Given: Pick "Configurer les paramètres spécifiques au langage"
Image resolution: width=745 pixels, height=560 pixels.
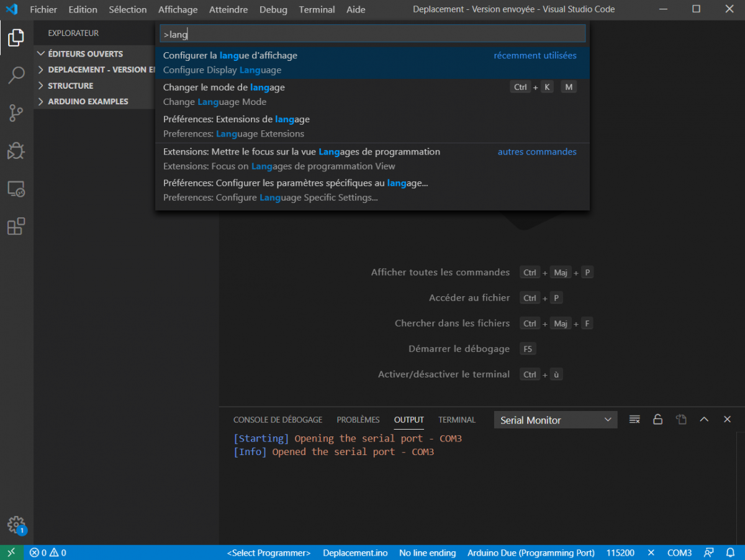Looking at the screenshot, I should point(372,190).
